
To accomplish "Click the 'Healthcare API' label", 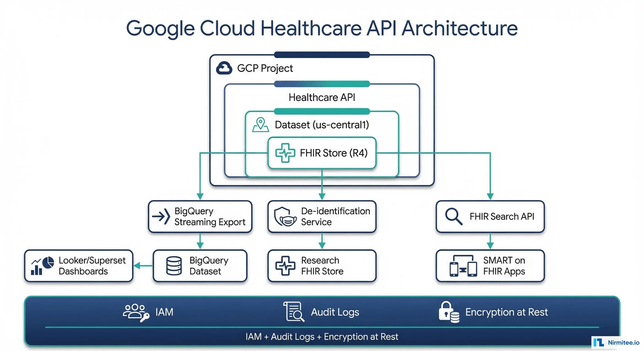I will click(322, 97).
